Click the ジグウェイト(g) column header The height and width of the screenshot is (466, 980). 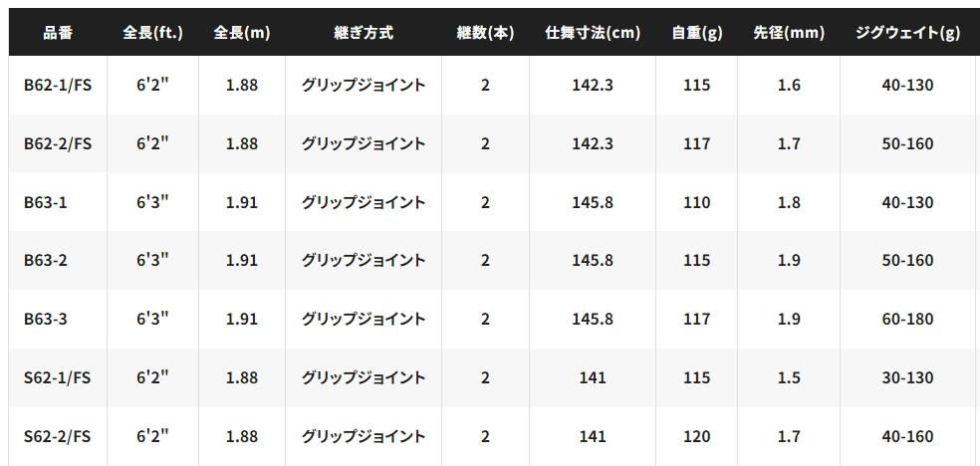pos(907,33)
